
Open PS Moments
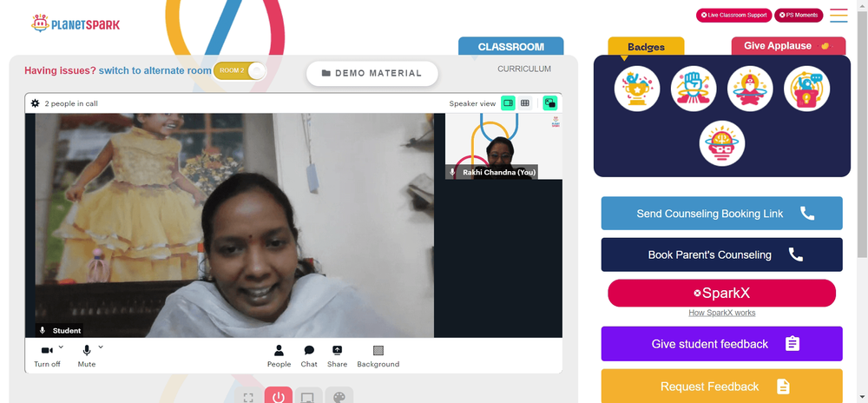click(x=799, y=15)
